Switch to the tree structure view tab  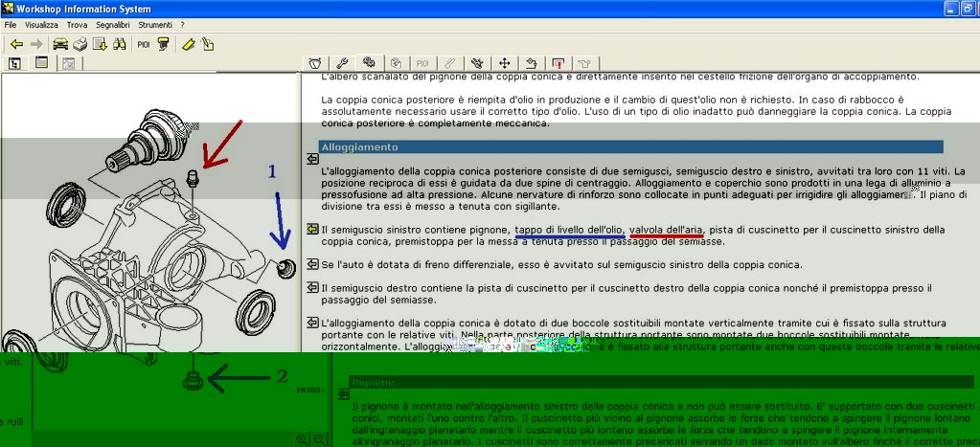pos(15,63)
